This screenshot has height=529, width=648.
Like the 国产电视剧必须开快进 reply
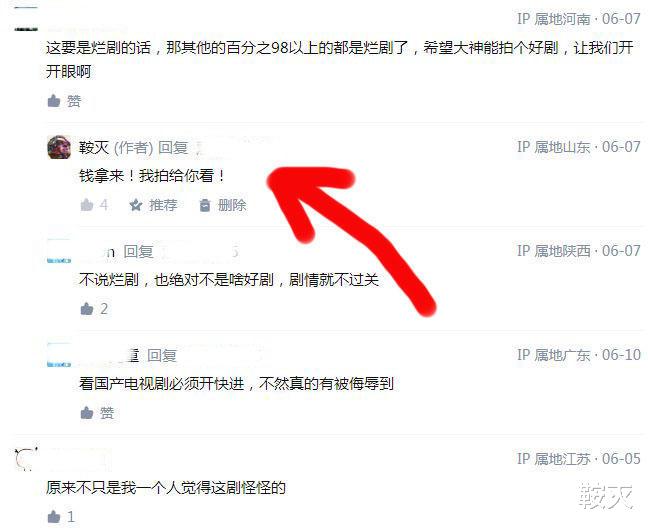pos(87,412)
